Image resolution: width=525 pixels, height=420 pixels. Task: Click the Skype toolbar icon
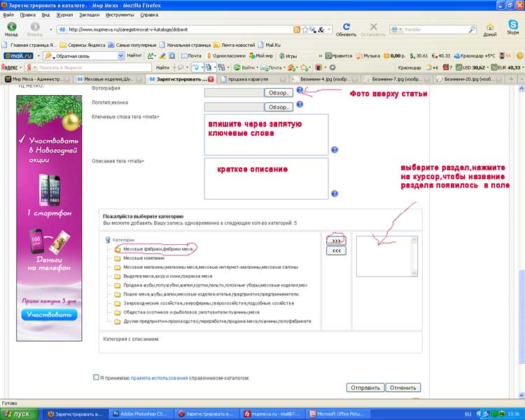point(513,28)
